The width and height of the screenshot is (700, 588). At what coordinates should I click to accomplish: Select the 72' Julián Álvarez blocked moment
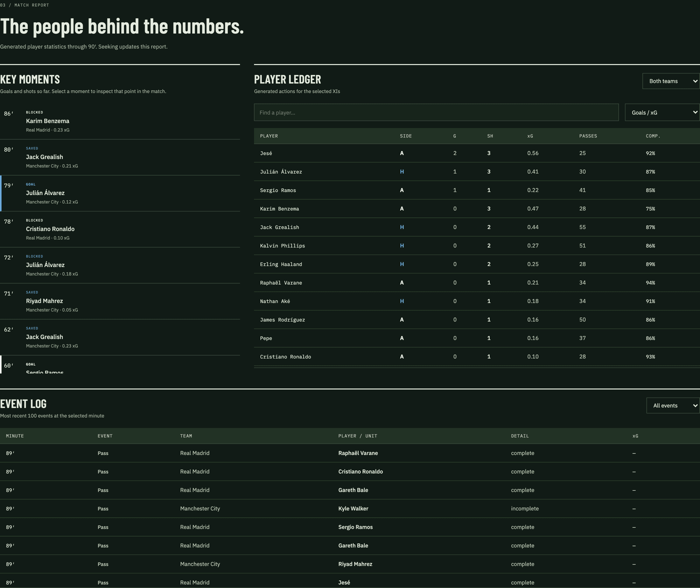point(120,265)
